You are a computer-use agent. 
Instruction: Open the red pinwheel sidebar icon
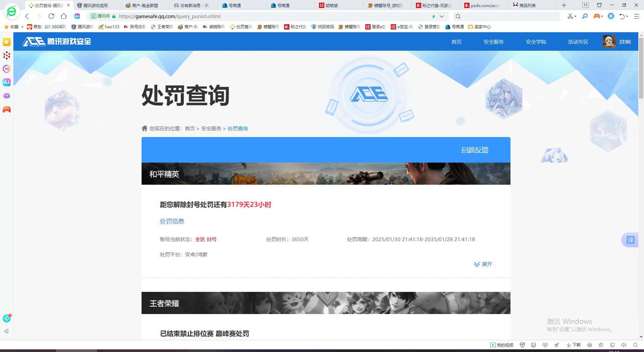click(7, 55)
